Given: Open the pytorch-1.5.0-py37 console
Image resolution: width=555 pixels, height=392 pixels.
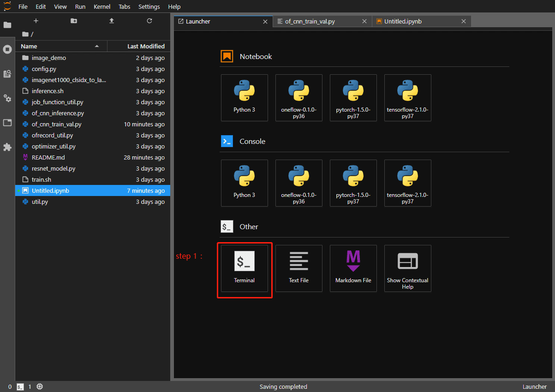Looking at the screenshot, I should tap(353, 183).
